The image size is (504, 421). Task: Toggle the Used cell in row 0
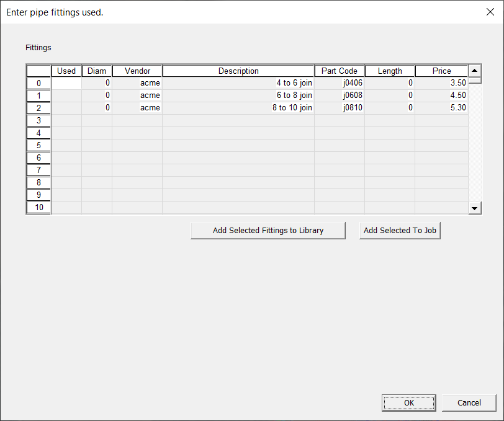pyautogui.click(x=66, y=83)
